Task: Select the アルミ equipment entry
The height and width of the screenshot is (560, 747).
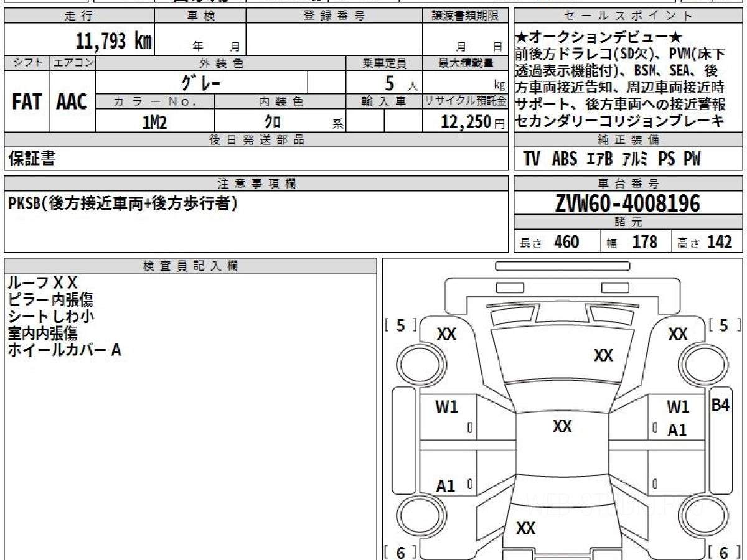Action: pyautogui.click(x=636, y=159)
